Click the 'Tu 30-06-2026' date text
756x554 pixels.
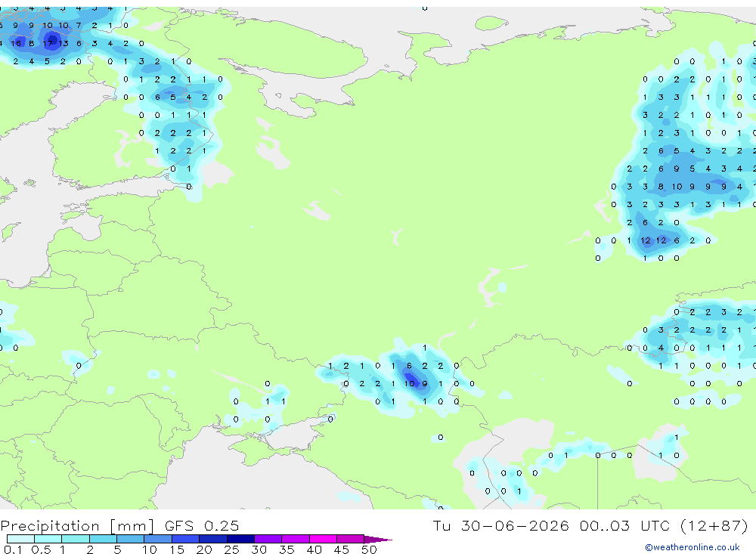(x=501, y=525)
